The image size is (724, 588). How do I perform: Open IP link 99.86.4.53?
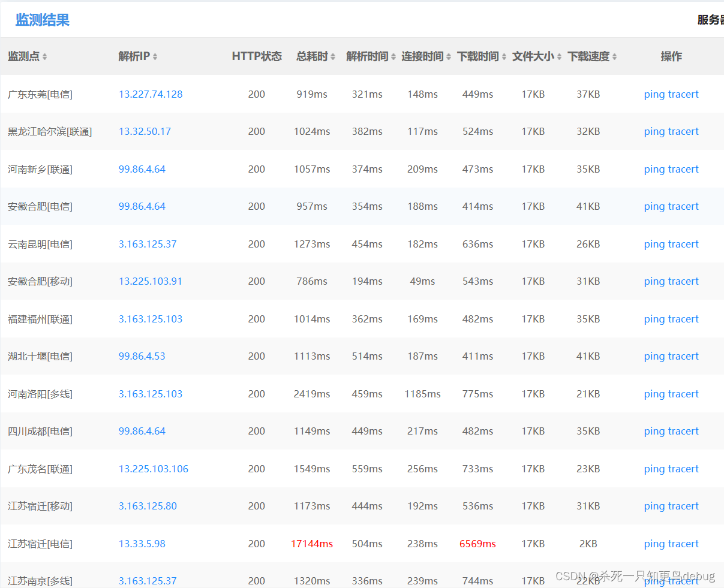142,356
